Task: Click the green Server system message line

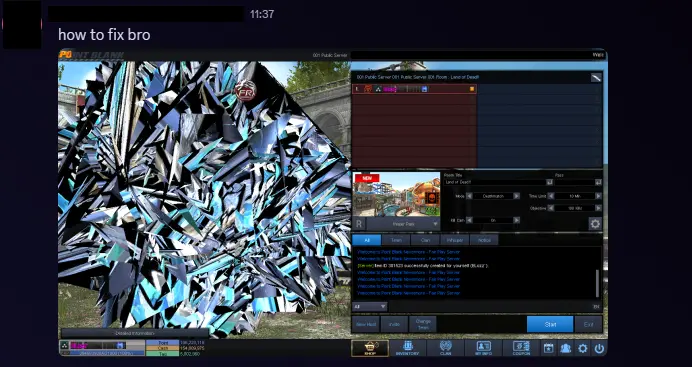Action: [423, 266]
